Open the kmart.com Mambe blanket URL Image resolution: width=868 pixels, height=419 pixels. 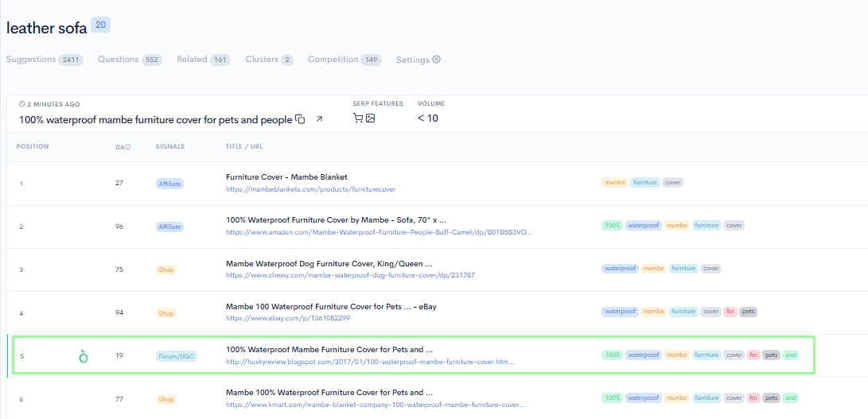point(376,405)
